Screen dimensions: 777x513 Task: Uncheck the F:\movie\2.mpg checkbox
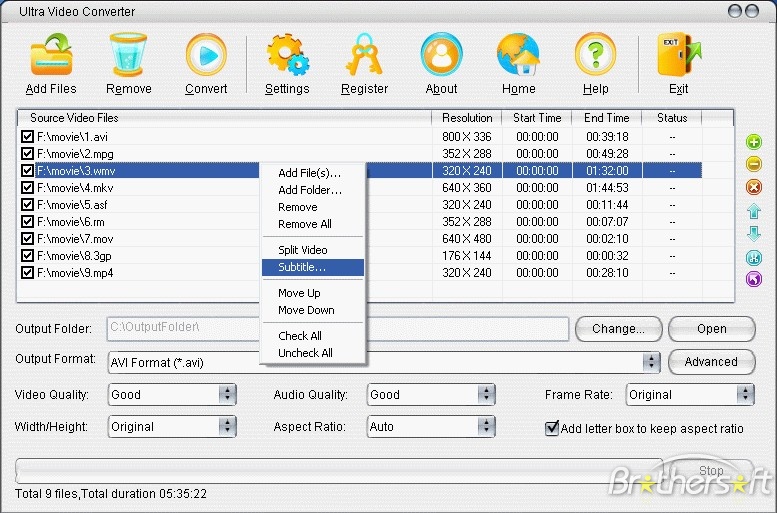tap(27, 154)
